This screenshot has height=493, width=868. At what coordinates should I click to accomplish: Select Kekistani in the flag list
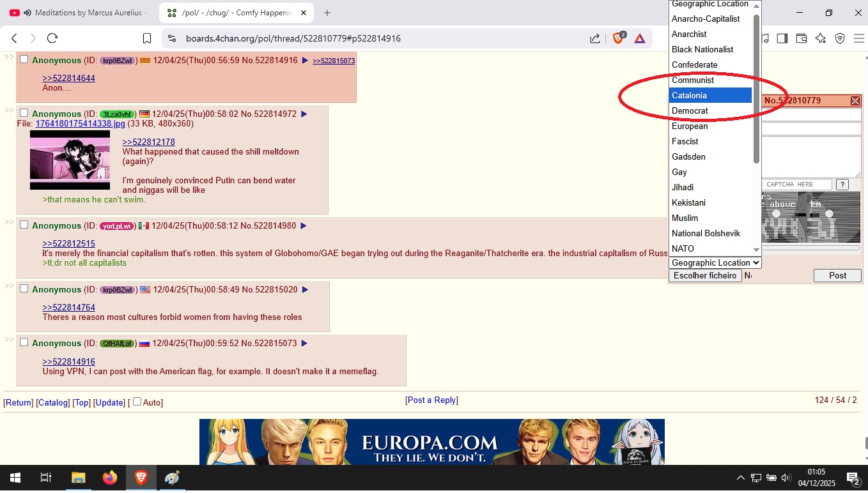(x=710, y=202)
